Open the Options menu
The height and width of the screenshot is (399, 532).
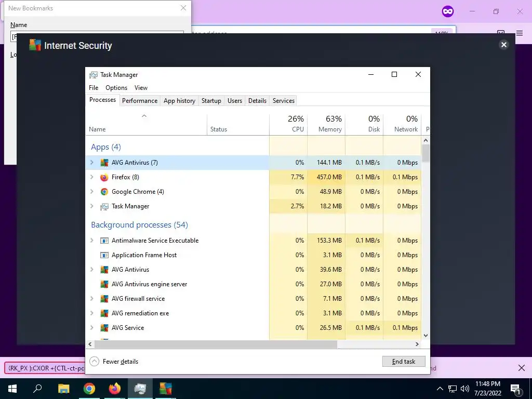[116, 87]
